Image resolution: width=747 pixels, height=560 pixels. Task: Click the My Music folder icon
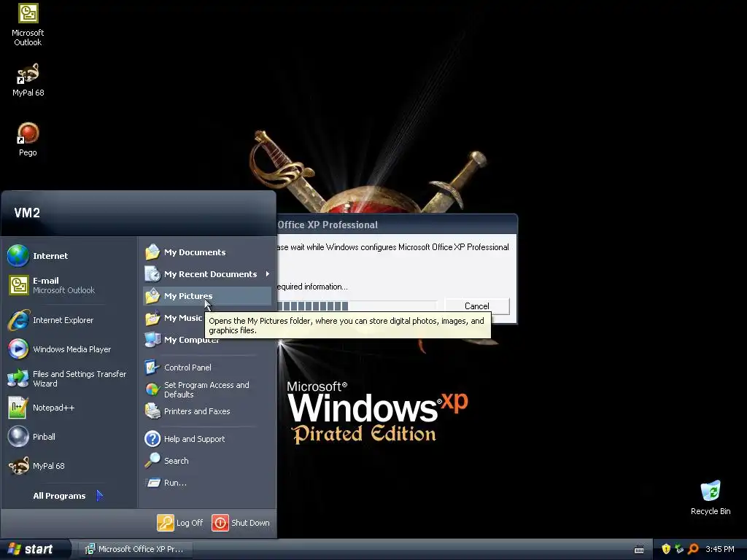(x=152, y=318)
